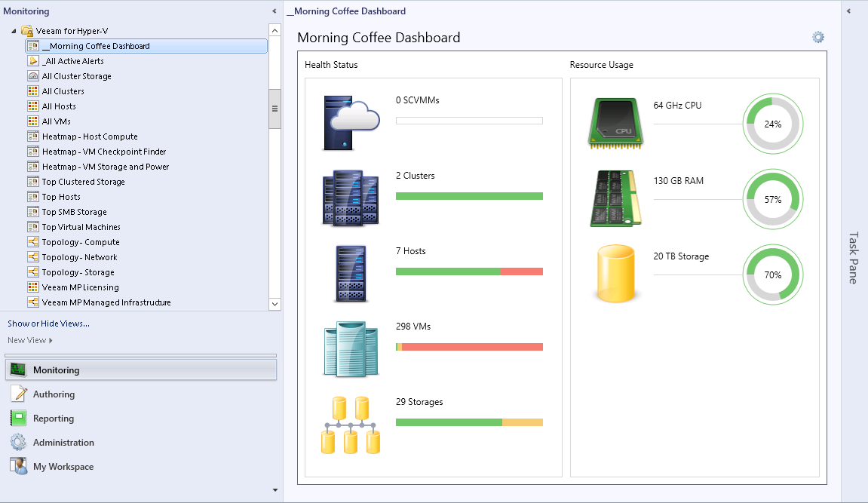Switch to the Administration workspace
Screen dimensions: 868x503
point(141,442)
